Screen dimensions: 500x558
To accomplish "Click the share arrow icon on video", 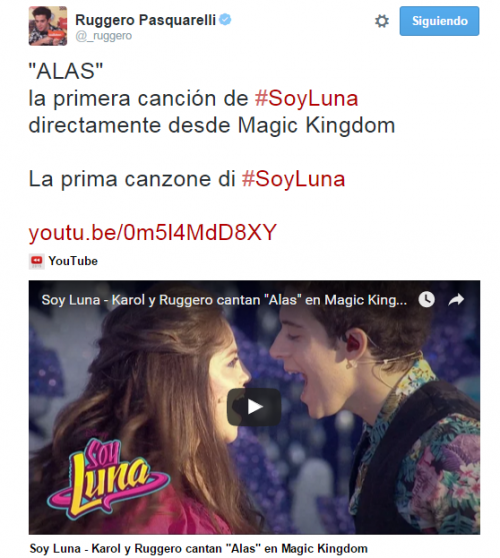I will coord(456,300).
